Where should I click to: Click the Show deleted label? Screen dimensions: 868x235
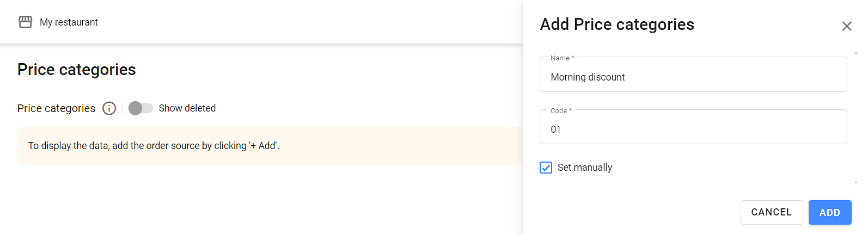[x=187, y=108]
